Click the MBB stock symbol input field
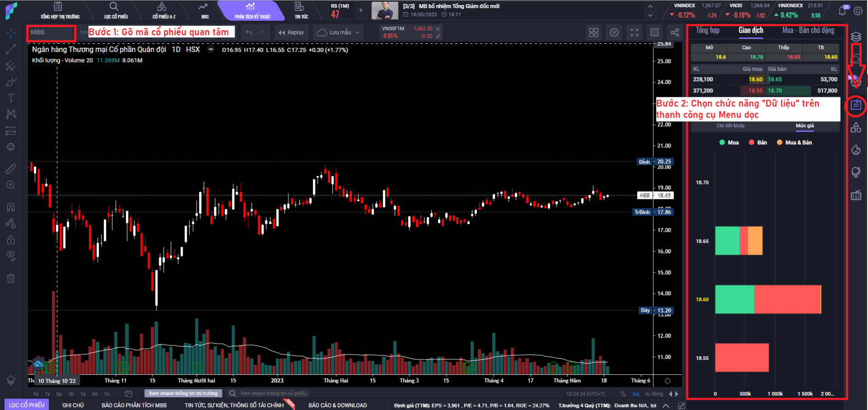This screenshot has width=868, height=410. pos(51,33)
